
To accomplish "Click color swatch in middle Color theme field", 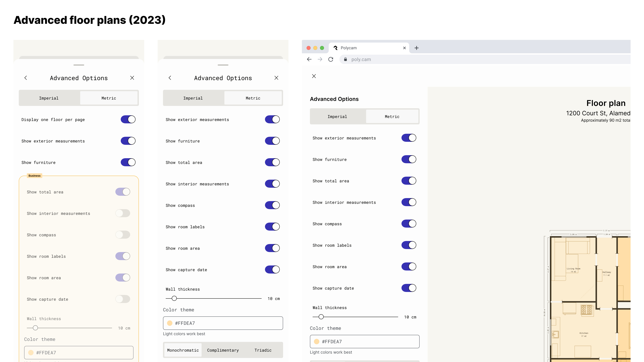I will pyautogui.click(x=170, y=323).
